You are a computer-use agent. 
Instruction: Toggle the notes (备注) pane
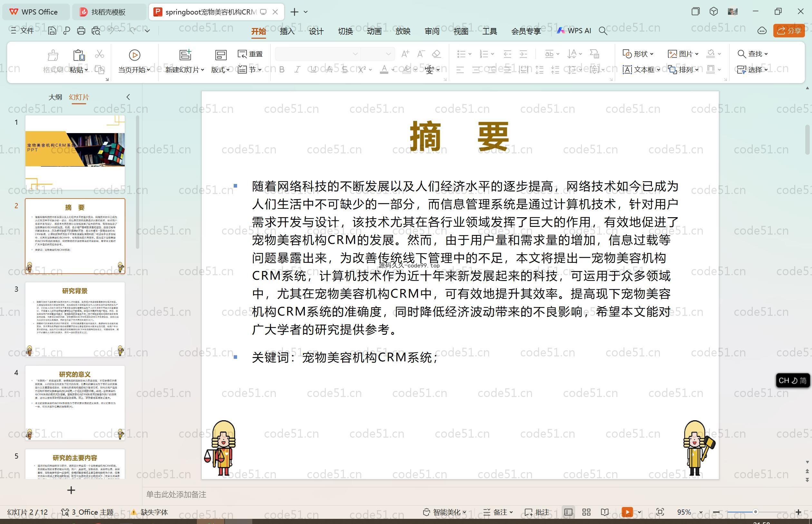(x=497, y=512)
